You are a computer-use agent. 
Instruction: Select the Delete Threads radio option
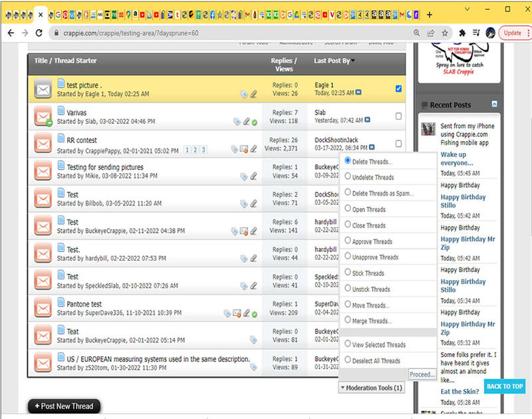point(348,160)
